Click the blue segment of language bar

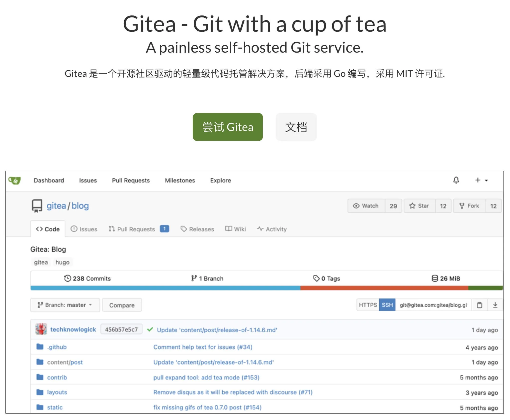165,288
